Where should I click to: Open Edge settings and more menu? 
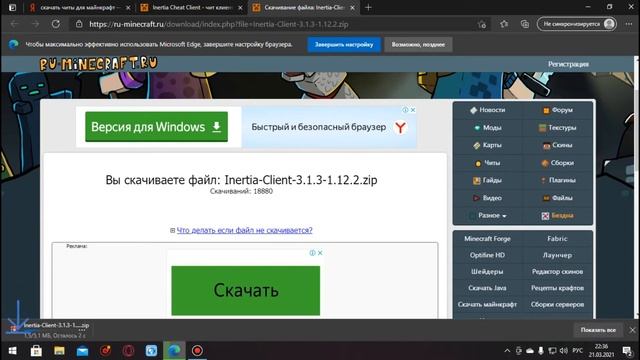click(x=629, y=24)
